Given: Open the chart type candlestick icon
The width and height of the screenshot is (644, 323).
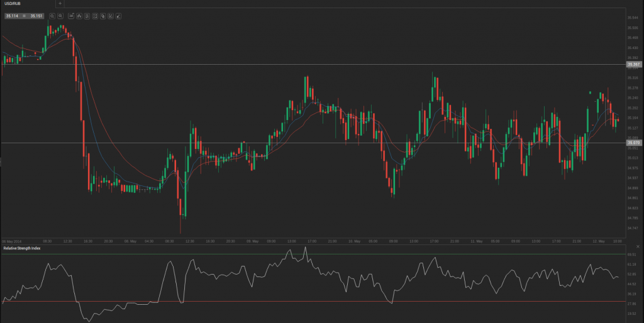Looking at the screenshot, I should point(79,15).
